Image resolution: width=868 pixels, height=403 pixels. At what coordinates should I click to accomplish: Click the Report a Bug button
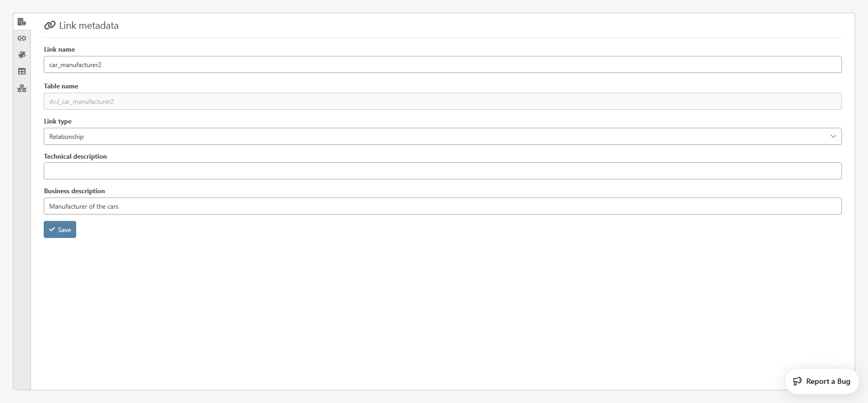pos(822,381)
